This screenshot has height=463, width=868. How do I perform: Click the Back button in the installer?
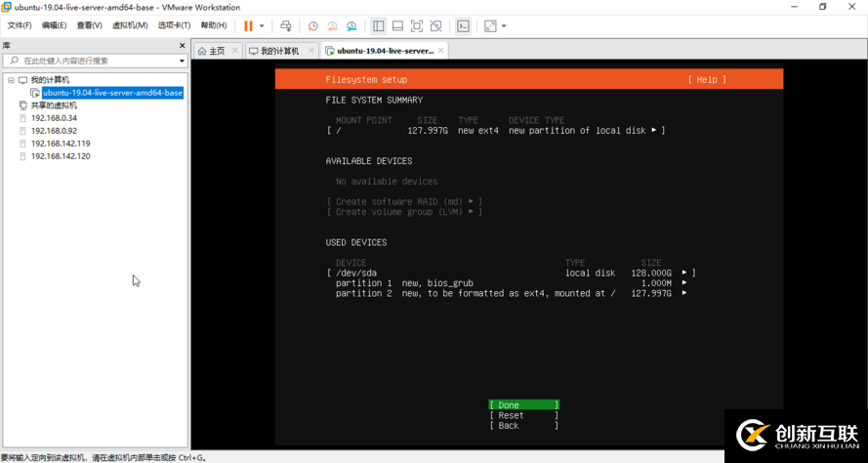[x=523, y=426]
